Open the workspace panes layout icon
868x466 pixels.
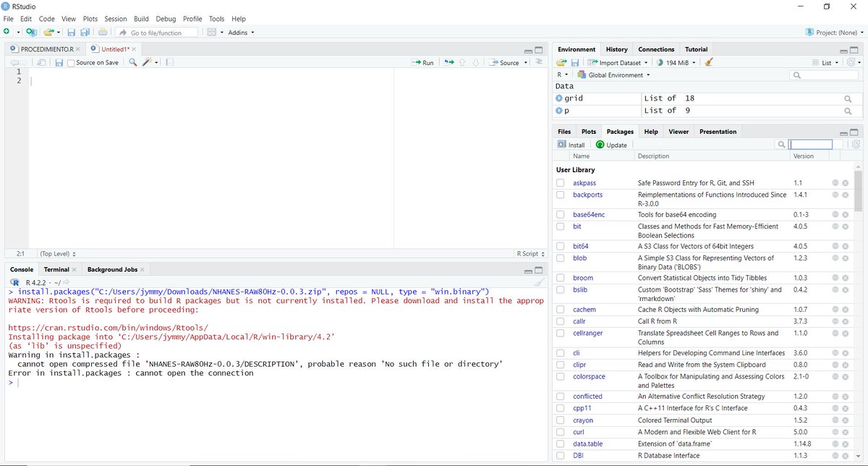point(212,32)
